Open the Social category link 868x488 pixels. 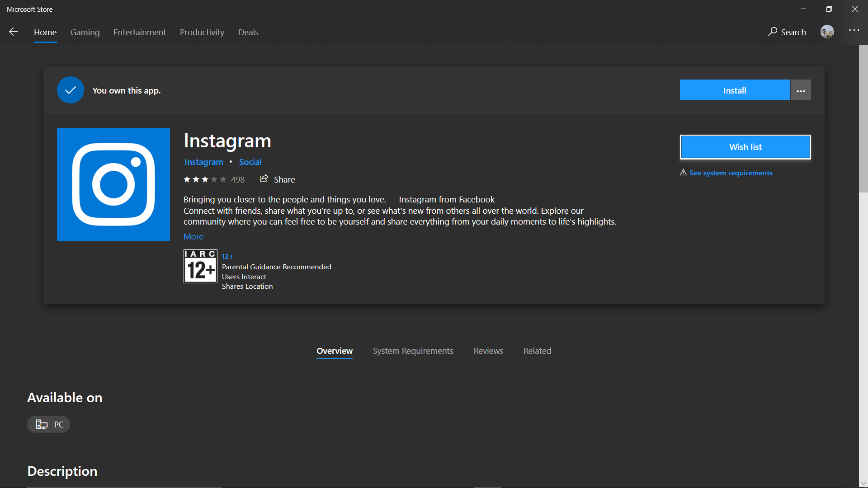(250, 162)
